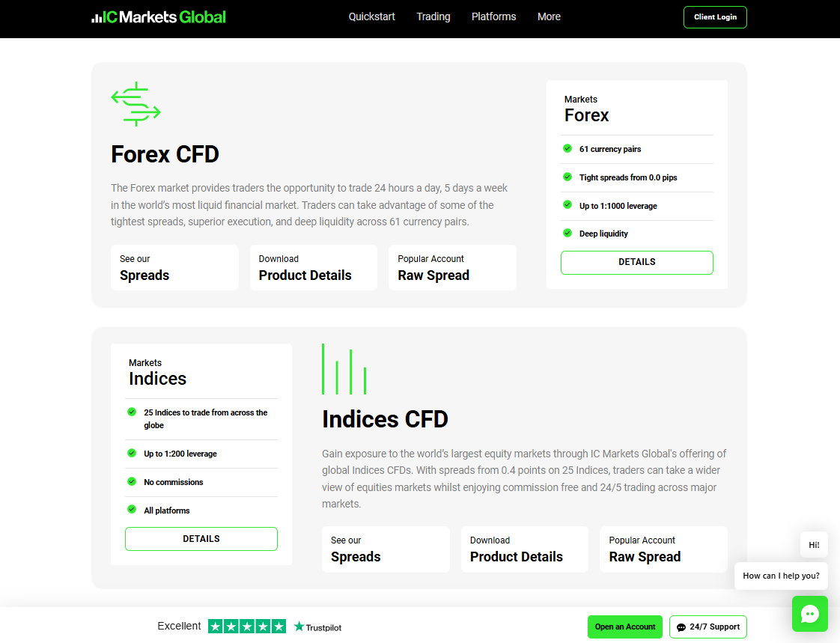The width and height of the screenshot is (840, 643).
Task: Click the Trustpilot five-star rating
Action: click(246, 627)
